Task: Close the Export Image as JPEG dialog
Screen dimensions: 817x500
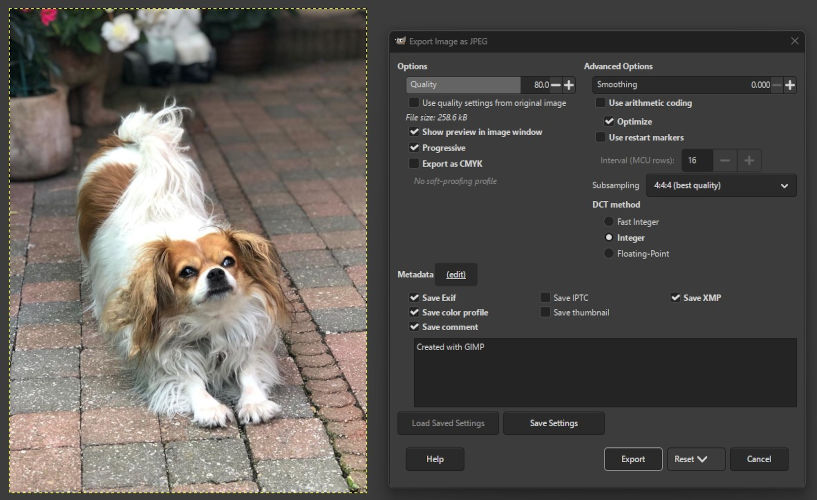Action: [x=794, y=41]
